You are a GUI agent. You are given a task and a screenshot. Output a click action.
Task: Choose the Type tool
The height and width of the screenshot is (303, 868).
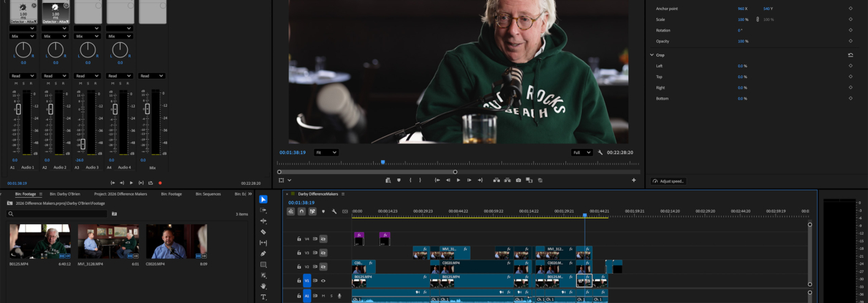(x=263, y=297)
